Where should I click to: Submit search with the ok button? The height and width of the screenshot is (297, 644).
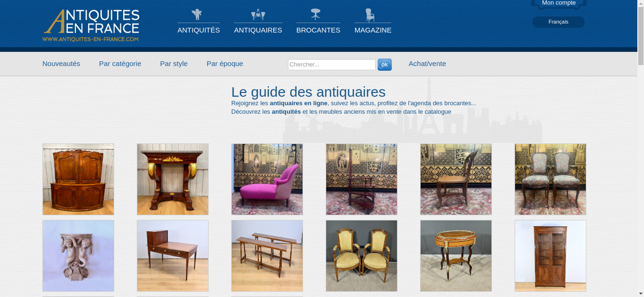pos(384,65)
